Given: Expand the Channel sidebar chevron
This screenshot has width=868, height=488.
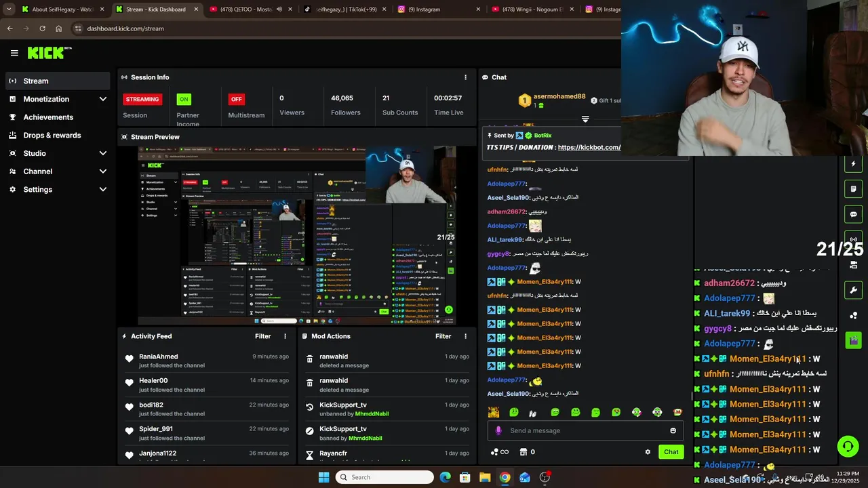Looking at the screenshot, I should click(x=103, y=171).
